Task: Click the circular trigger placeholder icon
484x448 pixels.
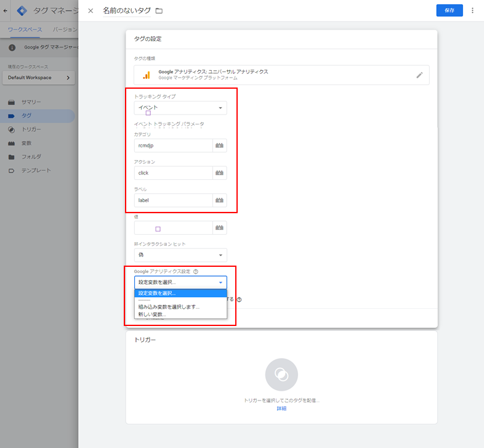Action: (x=281, y=375)
